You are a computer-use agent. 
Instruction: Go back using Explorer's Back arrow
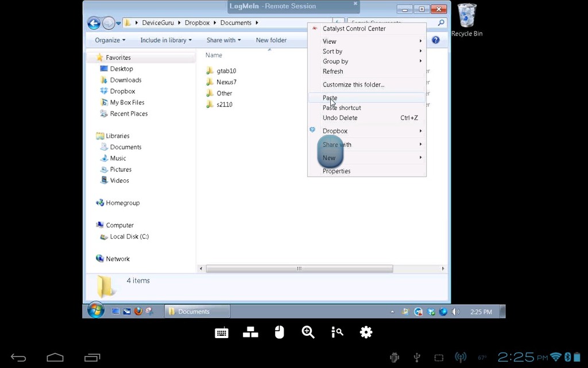tap(94, 23)
